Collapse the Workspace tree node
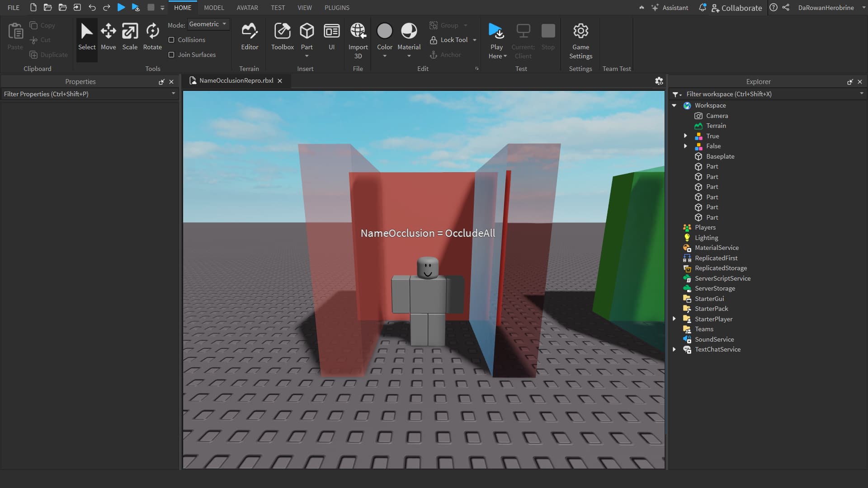868x488 pixels. pos(674,105)
